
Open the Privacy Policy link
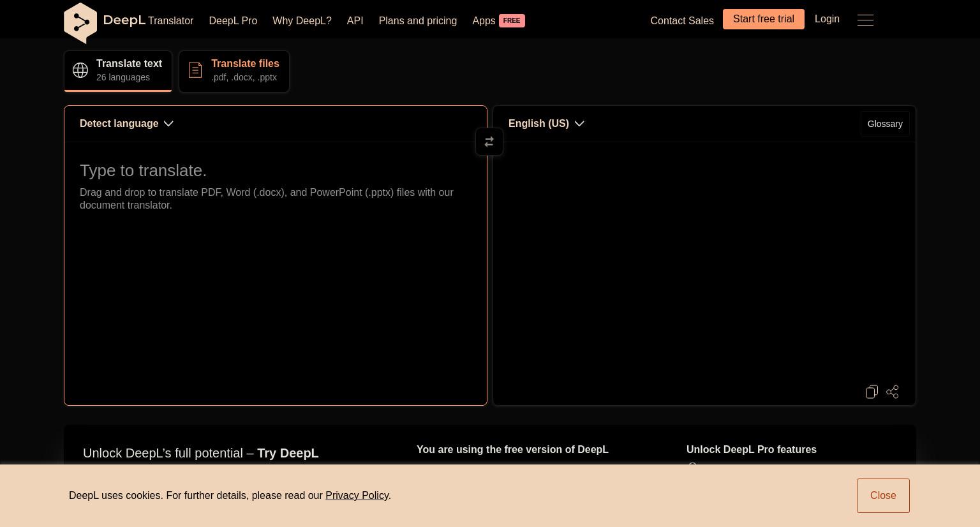click(357, 496)
